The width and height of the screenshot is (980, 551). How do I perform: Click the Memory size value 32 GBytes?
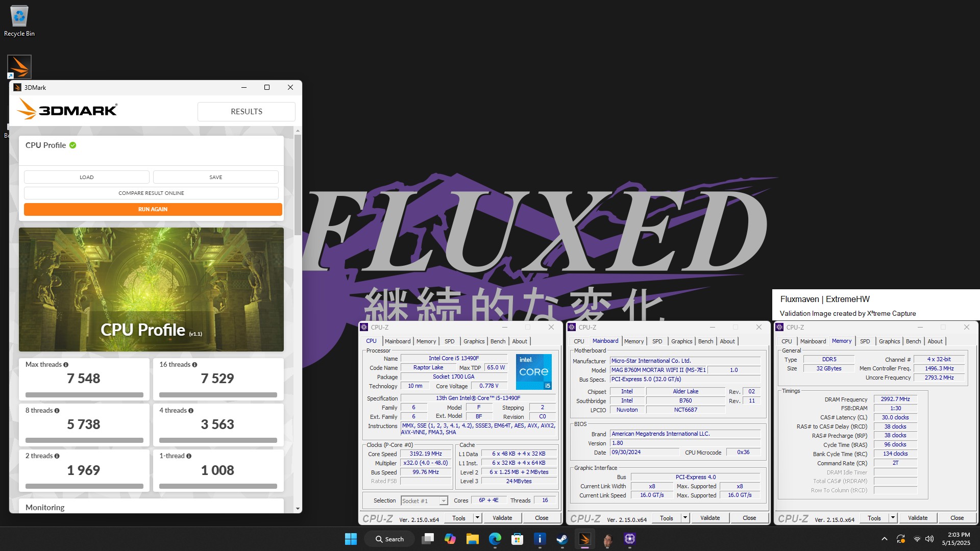pos(829,368)
